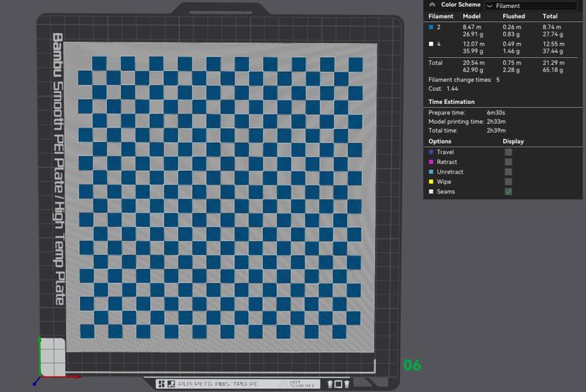This screenshot has width=586, height=392.
Task: Click the plate number 06 label
Action: (x=412, y=365)
